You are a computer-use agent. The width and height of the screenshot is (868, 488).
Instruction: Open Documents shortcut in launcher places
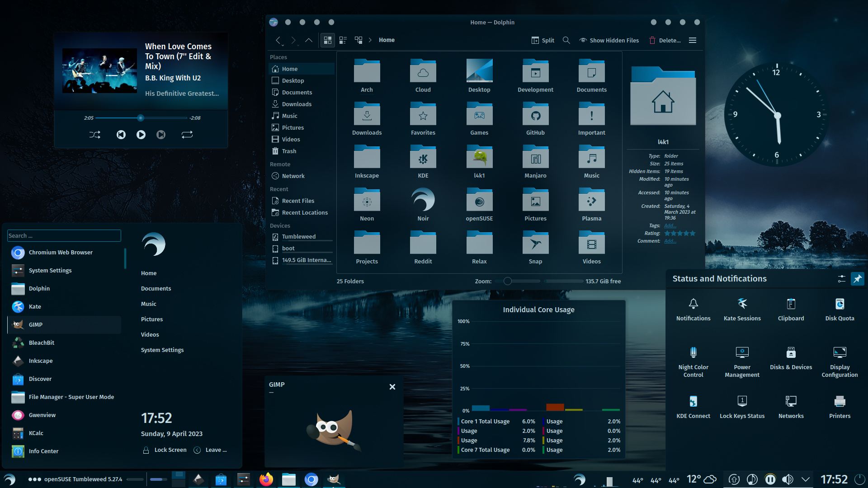click(156, 288)
